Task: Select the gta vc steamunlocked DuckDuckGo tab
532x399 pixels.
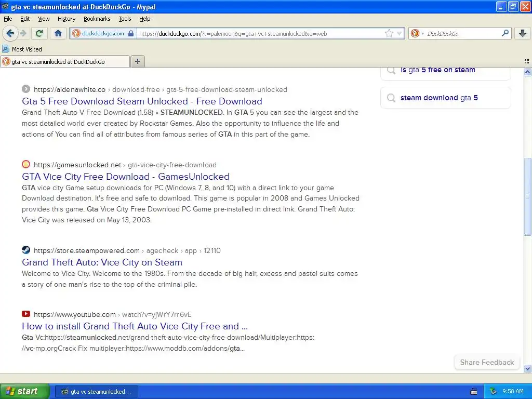Action: click(x=65, y=61)
